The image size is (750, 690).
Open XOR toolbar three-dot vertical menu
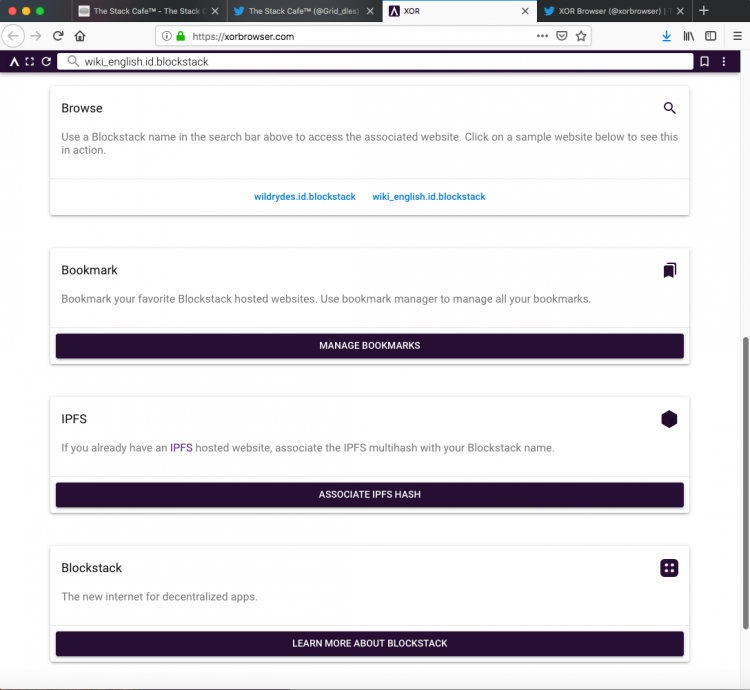pyautogui.click(x=724, y=62)
